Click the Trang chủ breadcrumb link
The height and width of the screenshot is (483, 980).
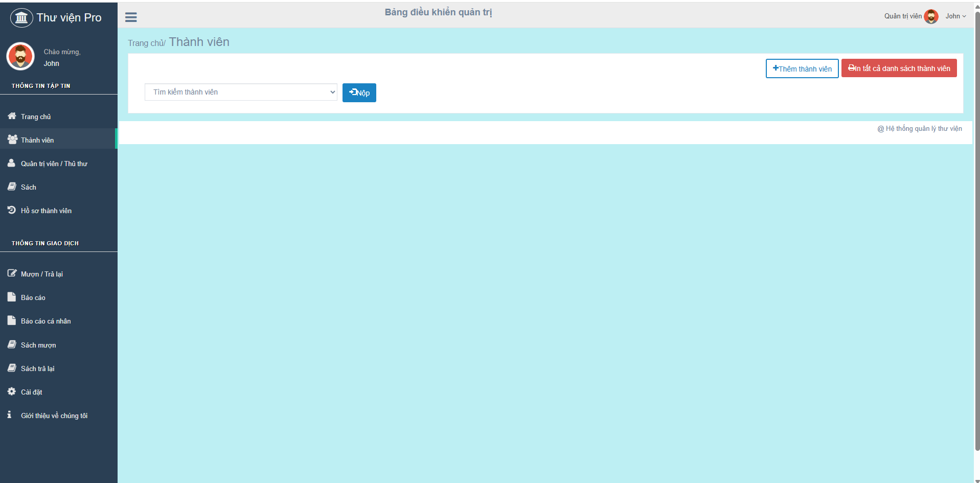click(145, 43)
